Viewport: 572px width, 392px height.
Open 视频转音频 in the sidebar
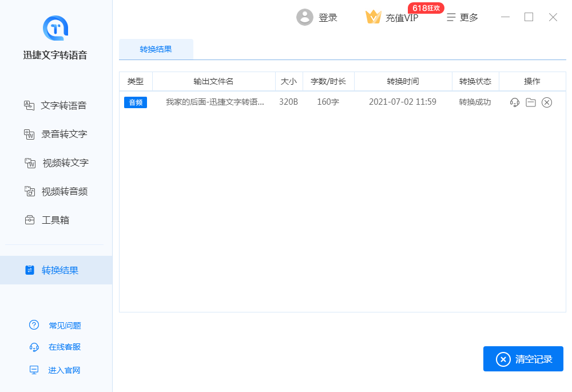click(65, 191)
